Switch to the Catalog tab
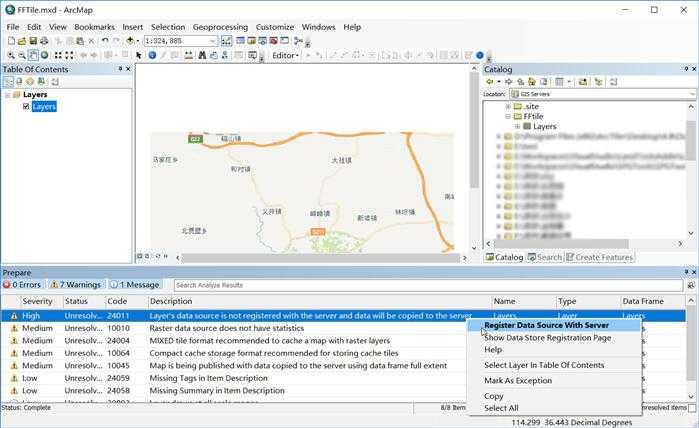The image size is (699, 428). (x=505, y=257)
